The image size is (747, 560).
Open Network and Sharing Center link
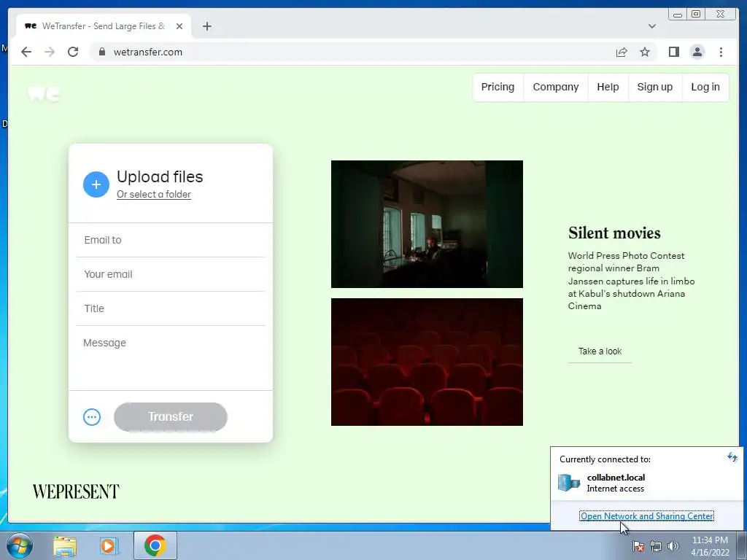pyautogui.click(x=646, y=516)
